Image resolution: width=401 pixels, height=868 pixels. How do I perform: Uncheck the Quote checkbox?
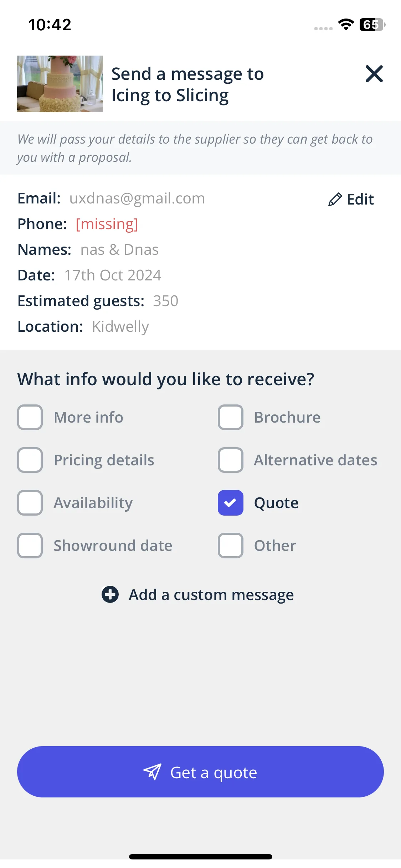tap(231, 503)
